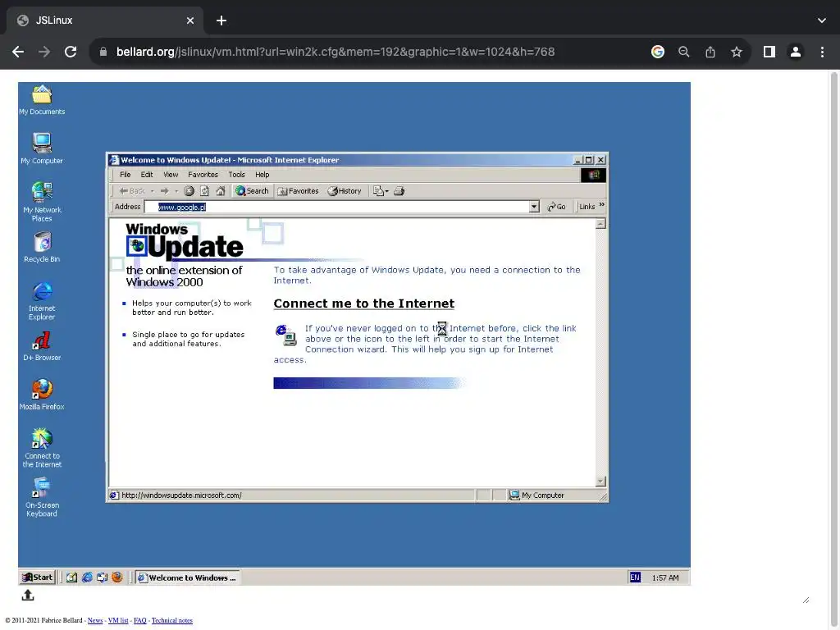This screenshot has width=840, height=630.
Task: Open the Chrome tab search chevron
Action: pyautogui.click(x=822, y=21)
